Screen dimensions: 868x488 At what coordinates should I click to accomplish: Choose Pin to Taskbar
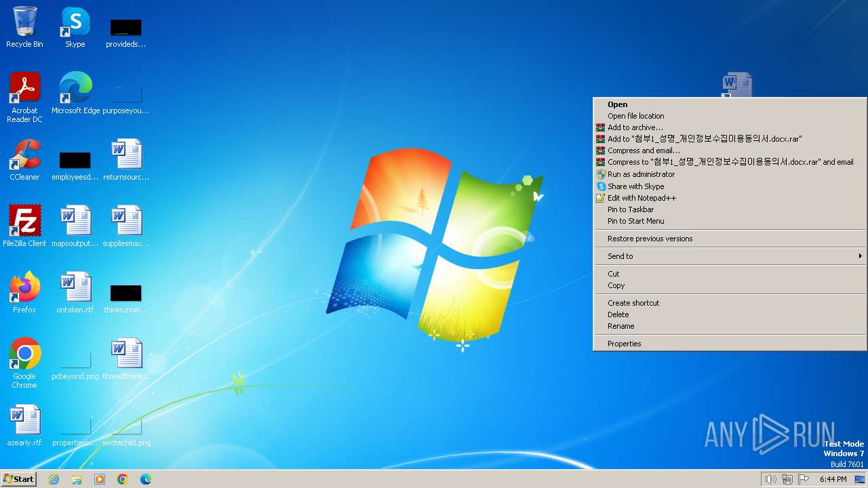[730, 209]
